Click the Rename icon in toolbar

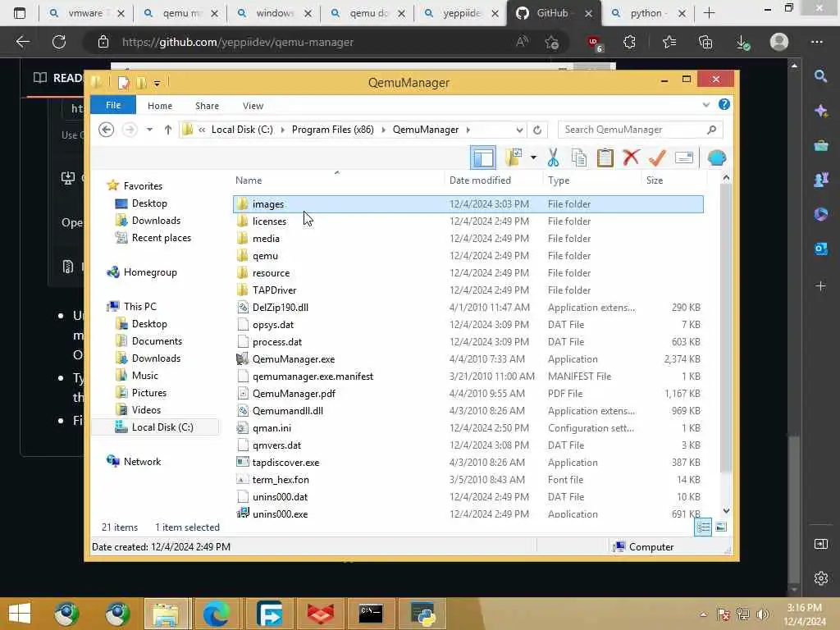point(684,157)
